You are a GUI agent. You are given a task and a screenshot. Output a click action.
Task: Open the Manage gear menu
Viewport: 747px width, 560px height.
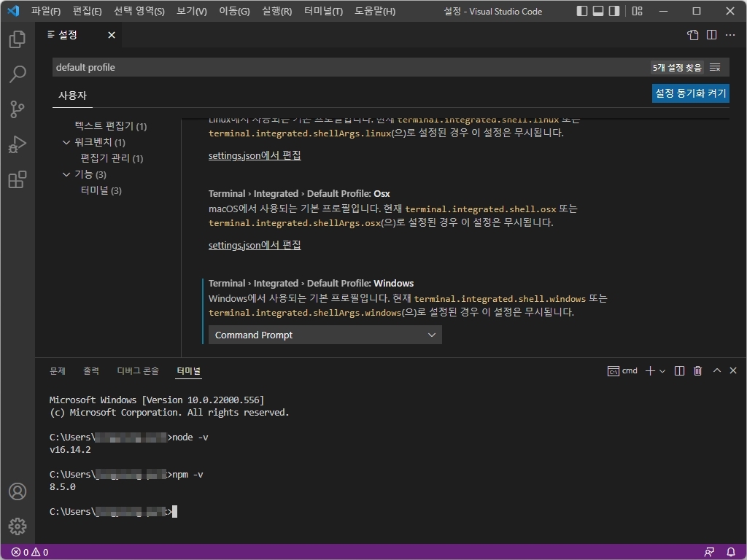point(18,526)
